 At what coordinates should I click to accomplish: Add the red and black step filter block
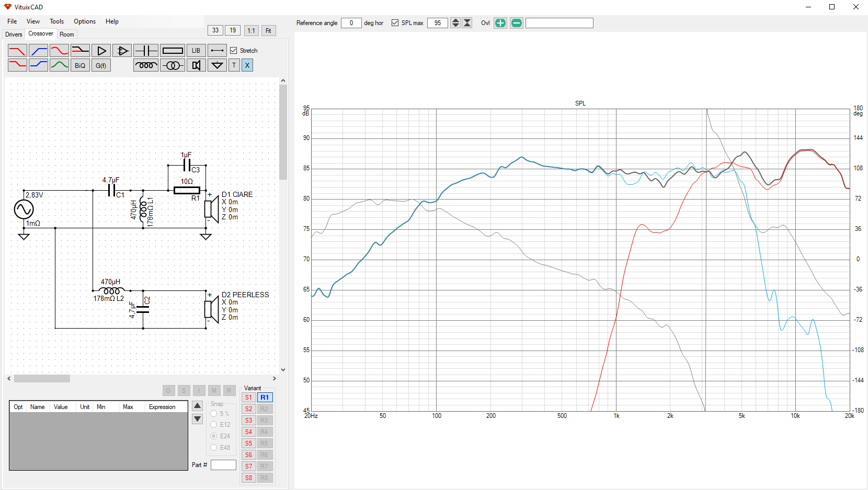click(x=80, y=51)
